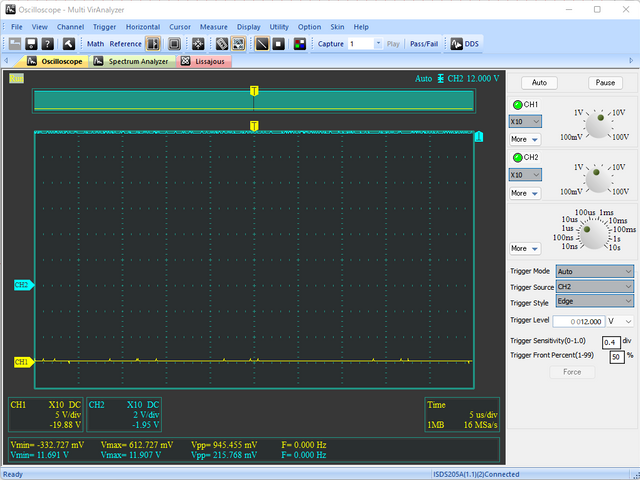Screen dimensions: 640x480
Task: Switch to the Spectrum Analyzer tab
Action: [132, 61]
